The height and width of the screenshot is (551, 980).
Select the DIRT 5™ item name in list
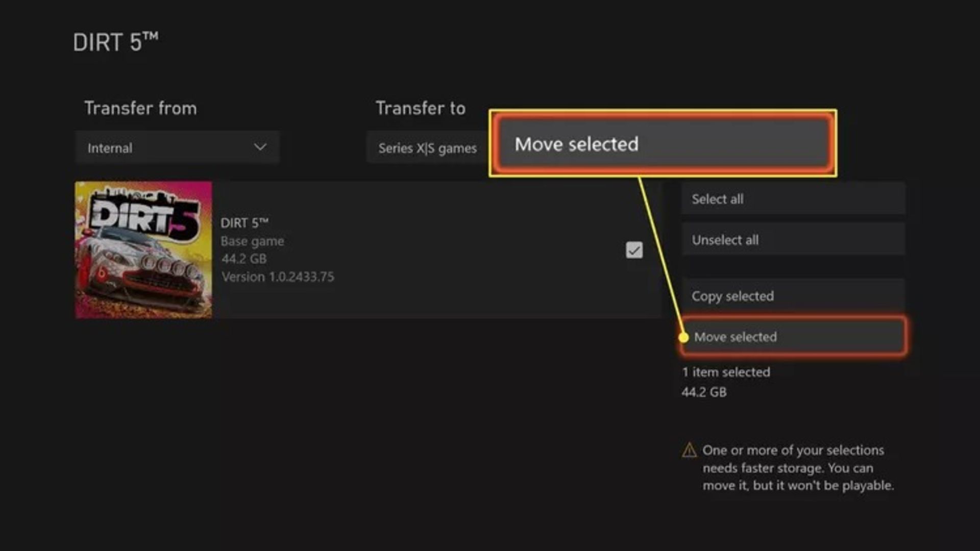[244, 223]
